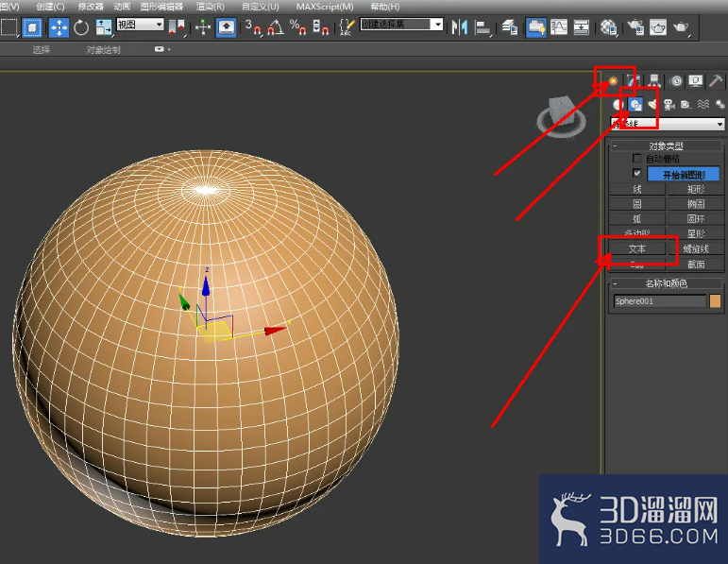This screenshot has height=564, width=728.
Task: Switch to the 选择 ribbon tab
Action: pos(42,50)
